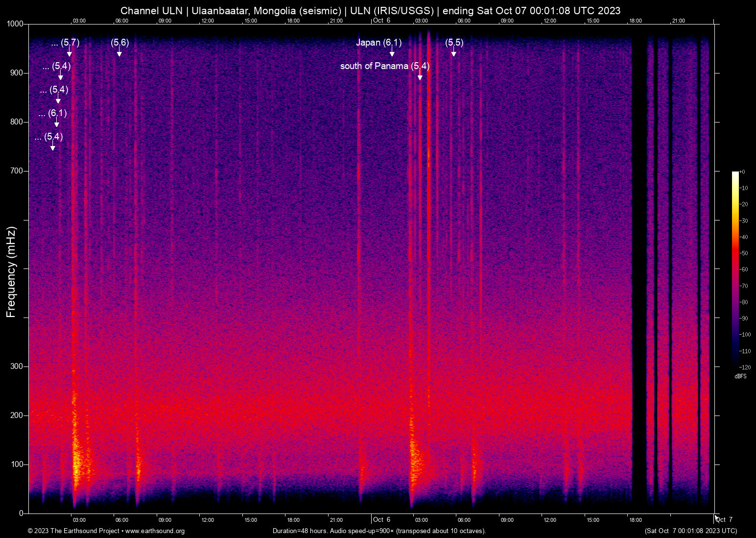Click the Oct 6 date label on top axis
Image resolution: width=756 pixels, height=538 pixels.
coord(382,20)
